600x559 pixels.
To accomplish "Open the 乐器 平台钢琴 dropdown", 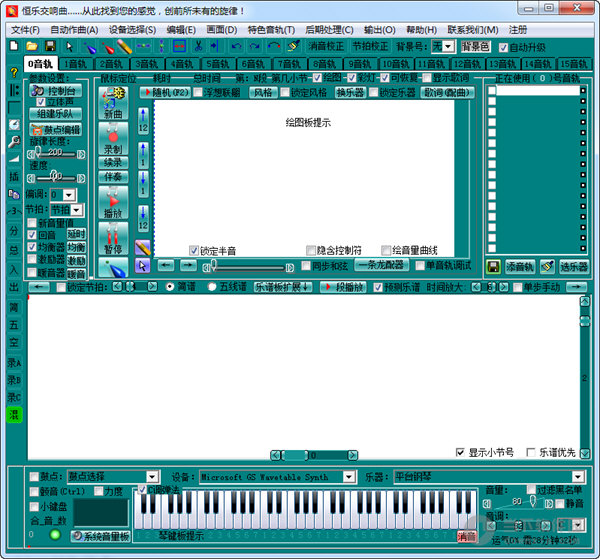I will (x=578, y=477).
